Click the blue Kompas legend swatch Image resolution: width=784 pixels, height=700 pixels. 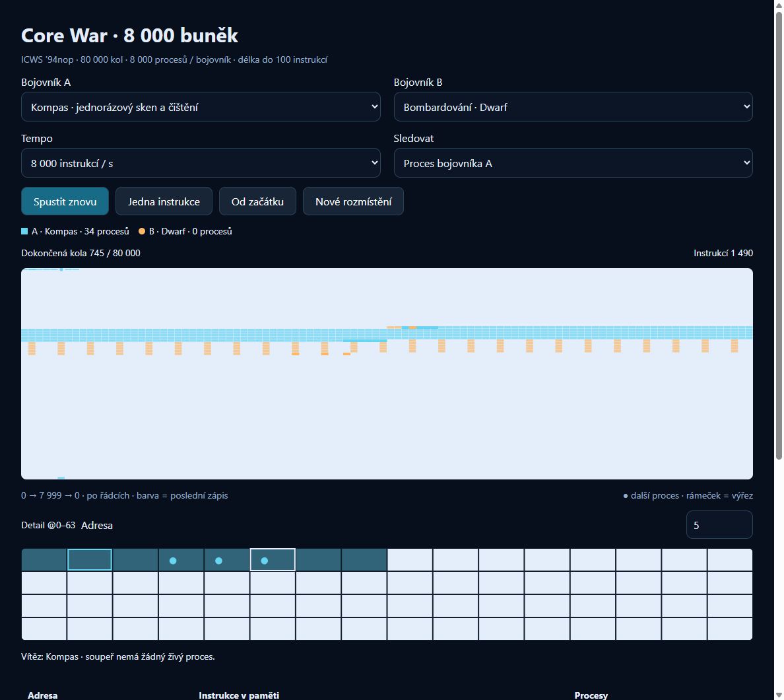[24, 231]
